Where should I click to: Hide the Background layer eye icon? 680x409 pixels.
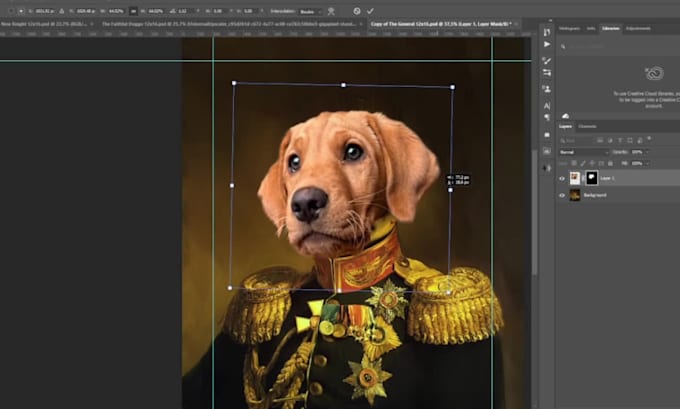(562, 195)
